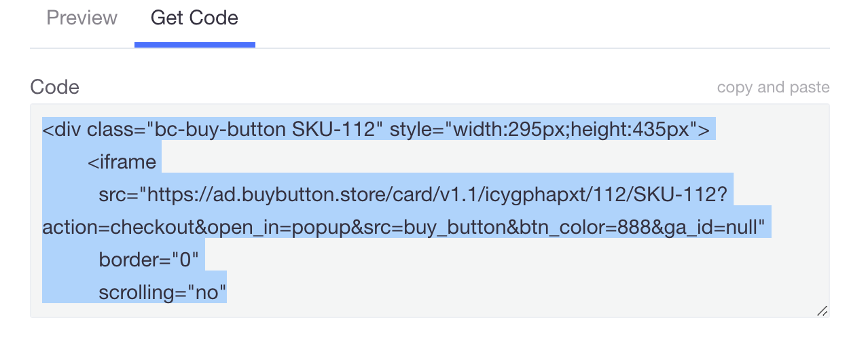Screen dimensions: 868x348
Task: Switch to the Preview tab
Action: click(x=82, y=18)
